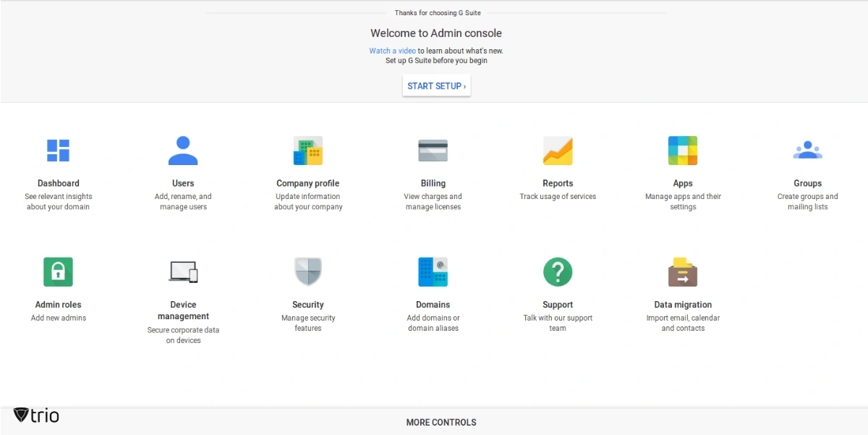This screenshot has width=868, height=435.
Task: Click 'Talk with our support team' text
Action: [558, 324]
